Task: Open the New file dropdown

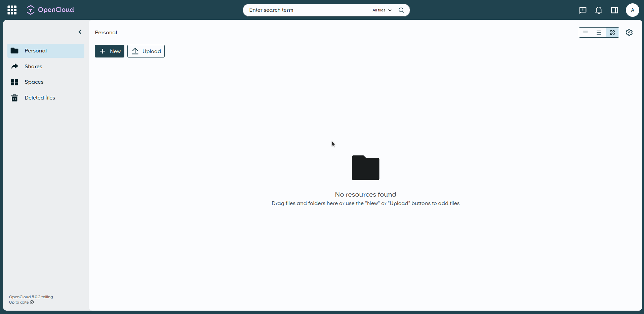Action: point(110,51)
